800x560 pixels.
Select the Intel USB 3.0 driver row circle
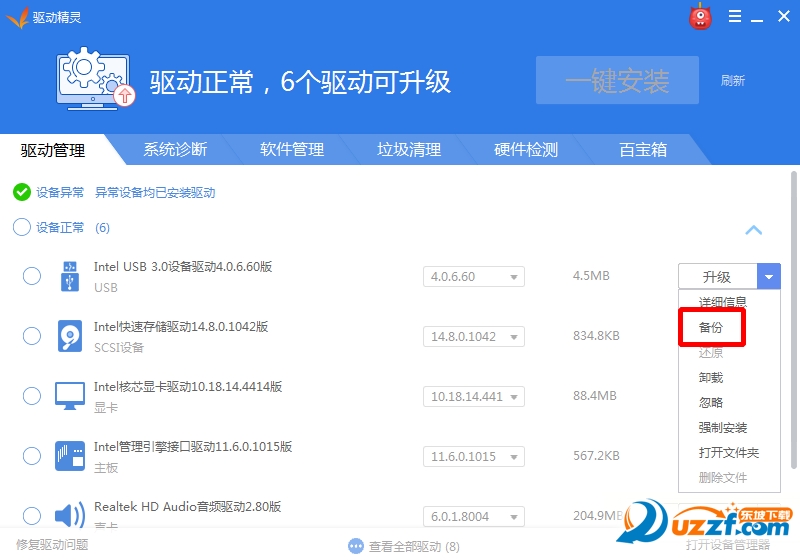pos(32,276)
